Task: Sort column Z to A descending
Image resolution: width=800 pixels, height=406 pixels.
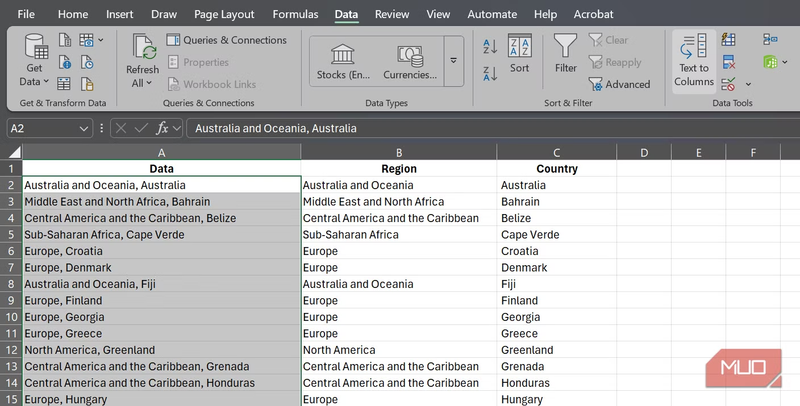Action: point(490,72)
